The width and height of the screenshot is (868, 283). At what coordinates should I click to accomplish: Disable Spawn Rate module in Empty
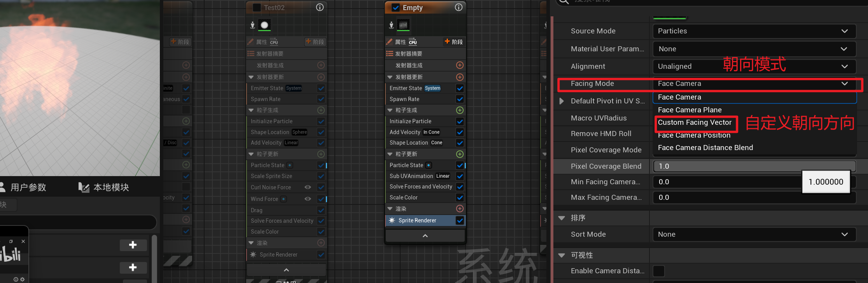point(460,99)
